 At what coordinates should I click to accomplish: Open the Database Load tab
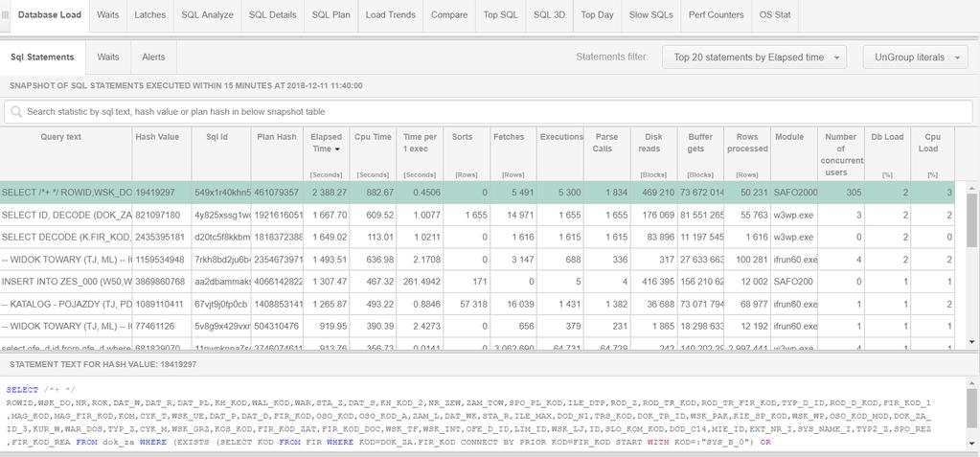[x=50, y=15]
